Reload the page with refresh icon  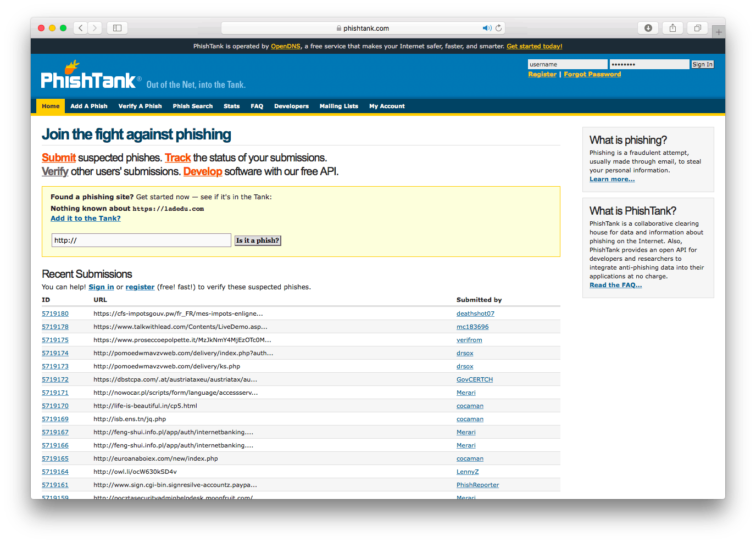[x=498, y=28]
